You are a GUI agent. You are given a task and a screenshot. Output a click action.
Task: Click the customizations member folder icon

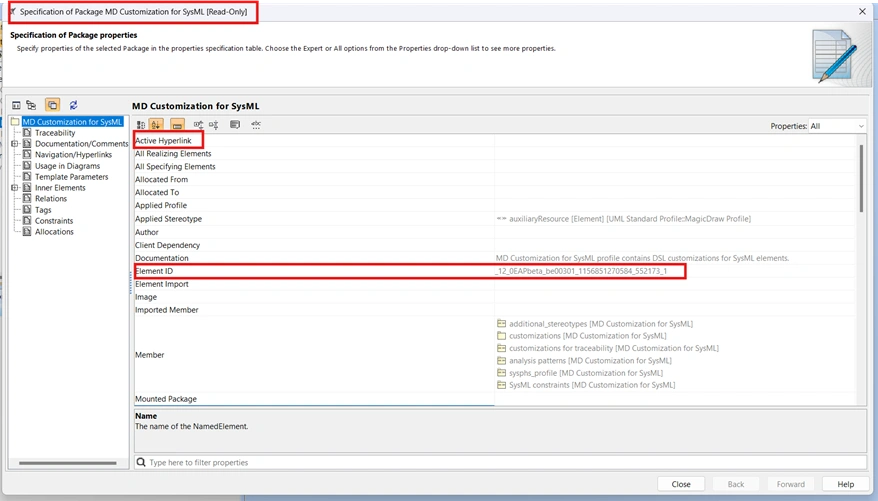pos(501,336)
